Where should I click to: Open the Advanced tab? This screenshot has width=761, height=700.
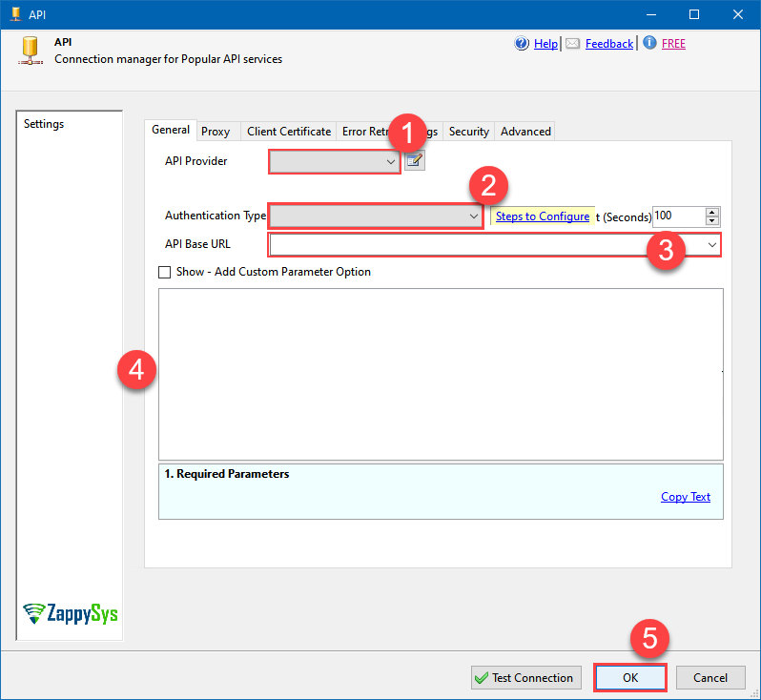(x=525, y=132)
